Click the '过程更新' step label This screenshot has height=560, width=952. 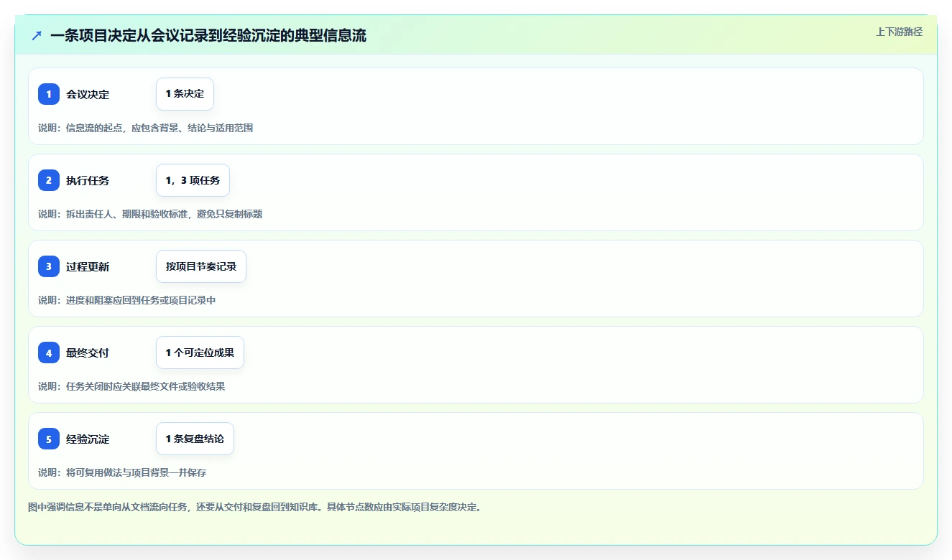click(88, 266)
